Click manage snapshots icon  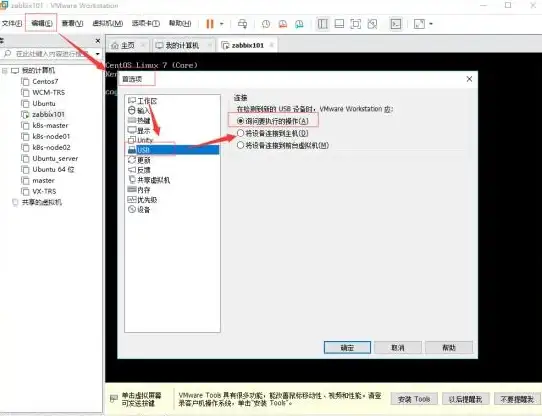299,24
